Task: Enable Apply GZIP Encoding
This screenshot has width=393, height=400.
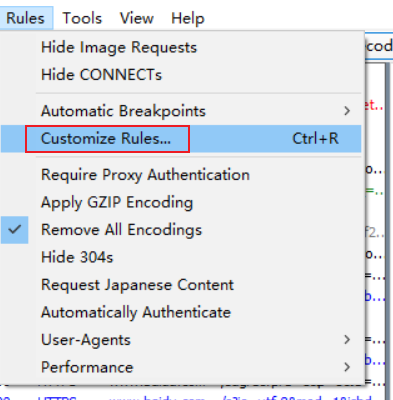Action: point(181,202)
